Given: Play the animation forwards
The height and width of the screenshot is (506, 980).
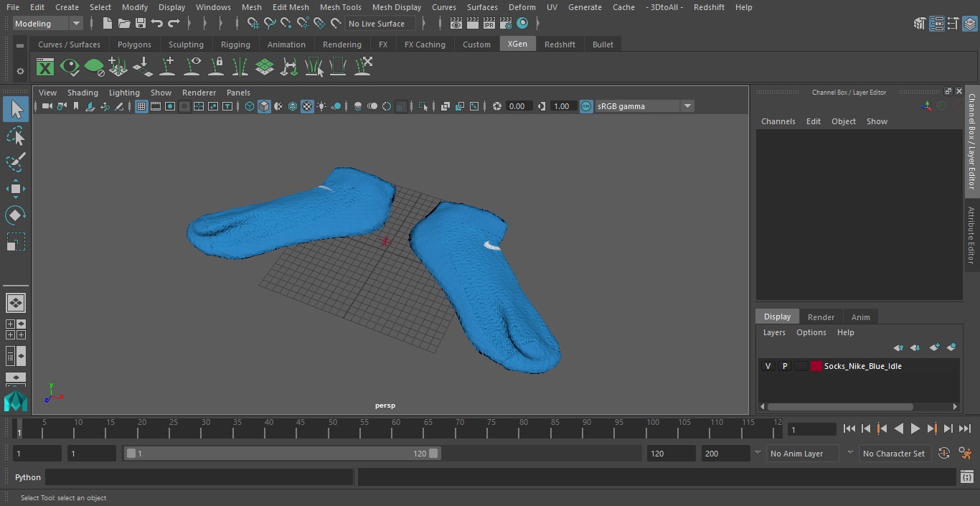Looking at the screenshot, I should [x=915, y=428].
